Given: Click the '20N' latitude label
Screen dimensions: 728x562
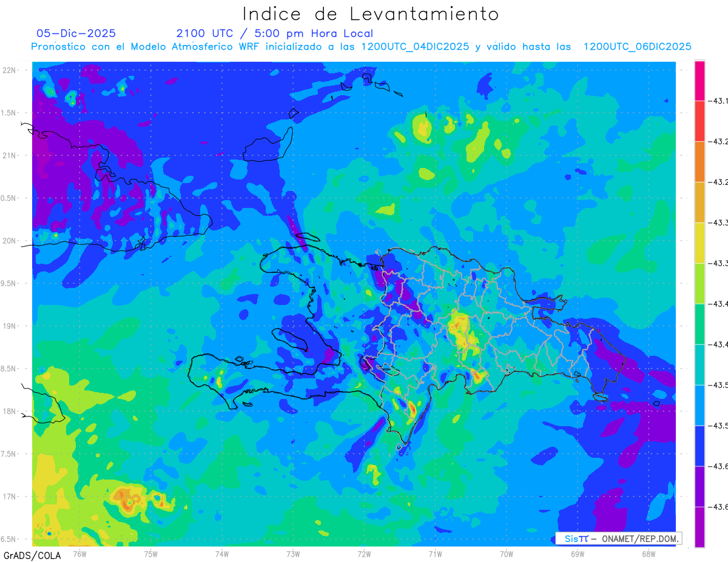Looking at the screenshot, I should 10,241.
